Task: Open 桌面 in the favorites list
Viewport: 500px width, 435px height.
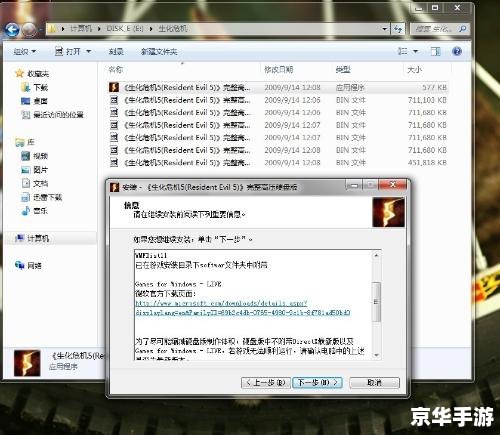Action: point(35,101)
